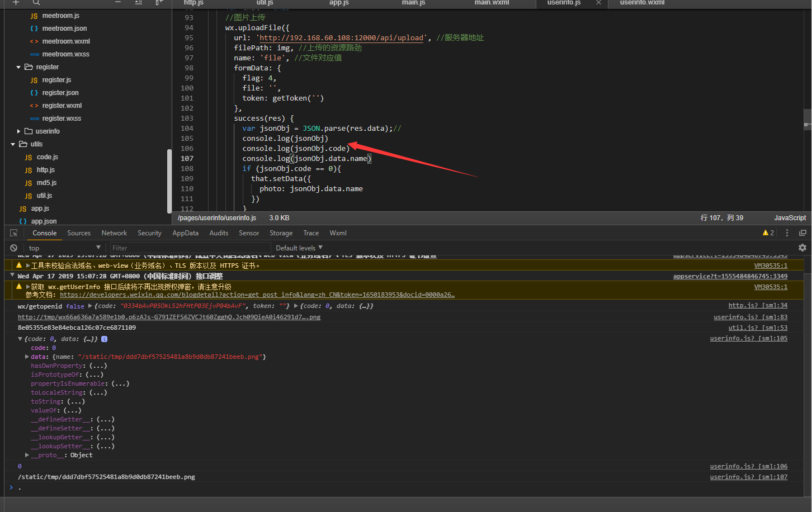The height and width of the screenshot is (512, 812).
Task: Click the braces icon beside register.json
Action: [x=34, y=93]
